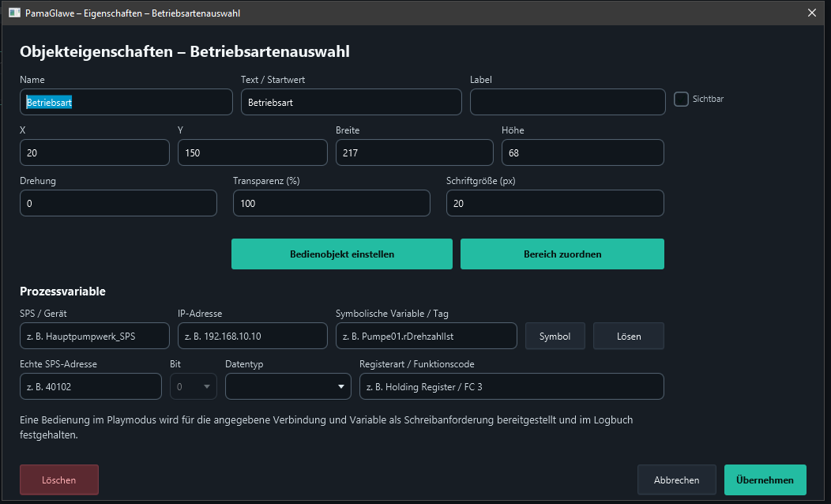The image size is (831, 504).
Task: Focus the Name input field
Action: point(126,102)
